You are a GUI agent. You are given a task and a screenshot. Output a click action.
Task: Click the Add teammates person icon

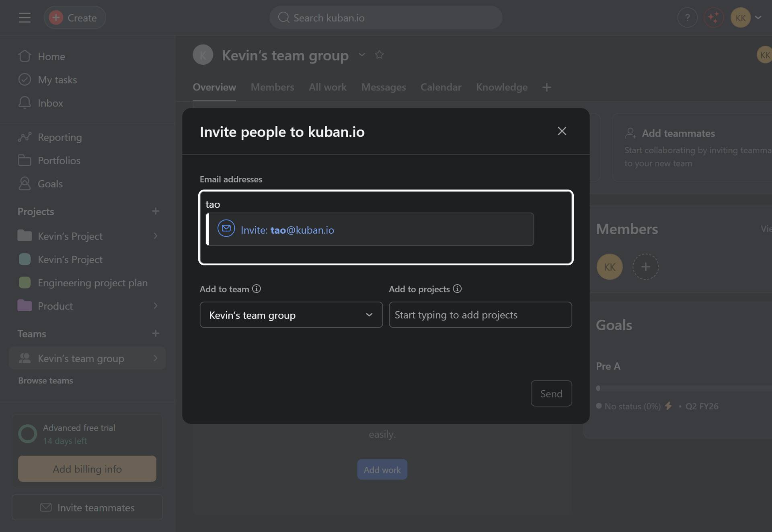[x=630, y=133]
